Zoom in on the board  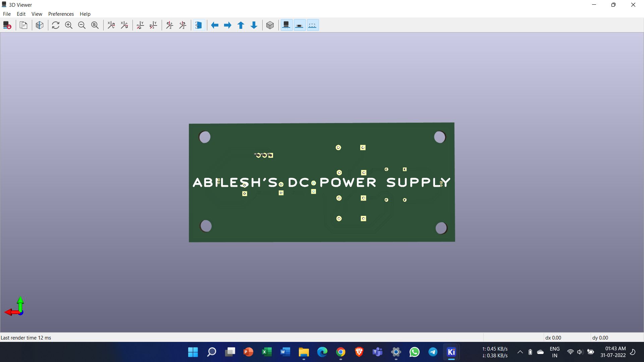[x=68, y=25]
